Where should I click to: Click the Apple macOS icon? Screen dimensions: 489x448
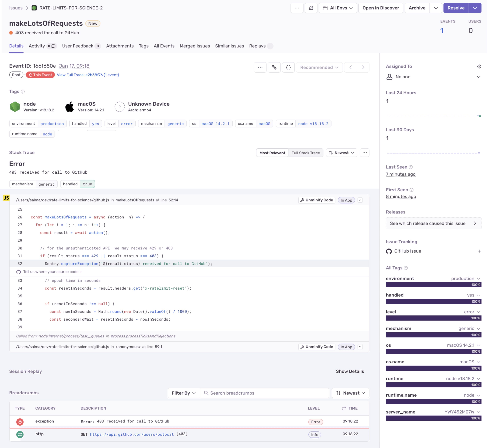[70, 107]
